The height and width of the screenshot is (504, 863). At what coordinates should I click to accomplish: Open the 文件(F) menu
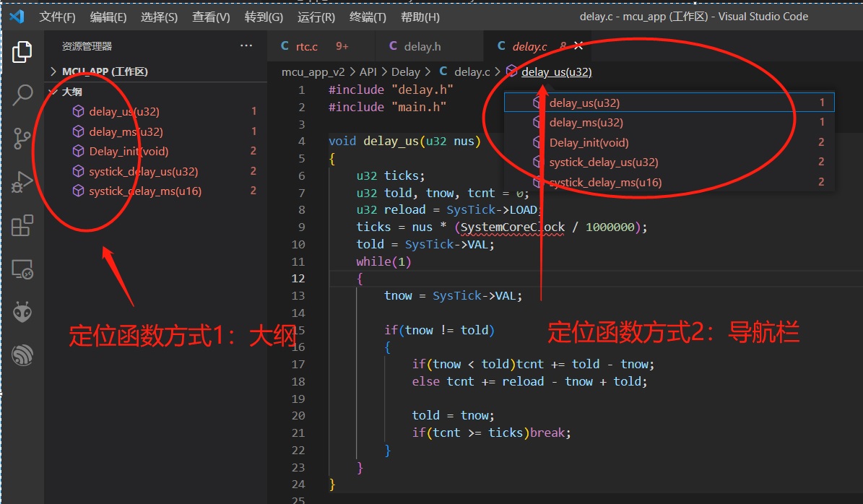point(57,17)
